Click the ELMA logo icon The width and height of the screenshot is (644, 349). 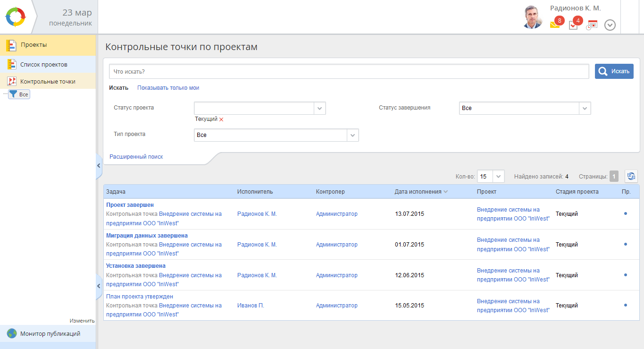click(x=17, y=17)
